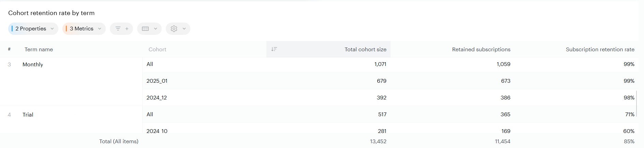Click the # row number header

point(9,49)
